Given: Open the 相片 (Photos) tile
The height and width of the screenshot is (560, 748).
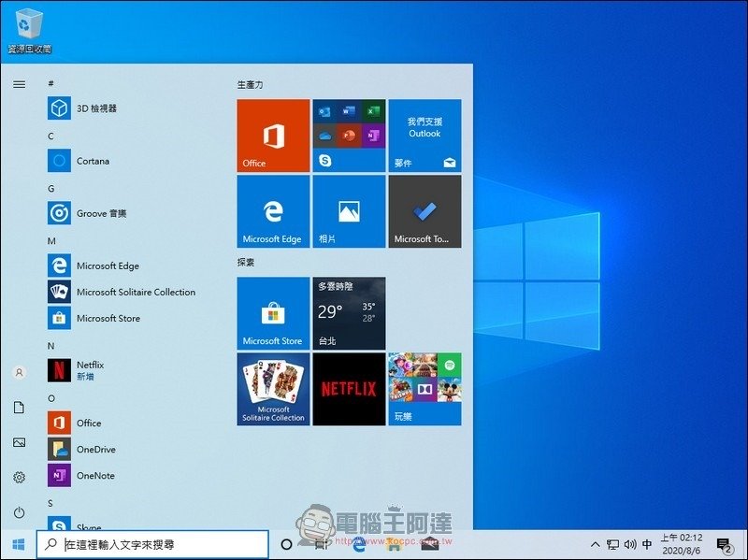Looking at the screenshot, I should coord(349,211).
